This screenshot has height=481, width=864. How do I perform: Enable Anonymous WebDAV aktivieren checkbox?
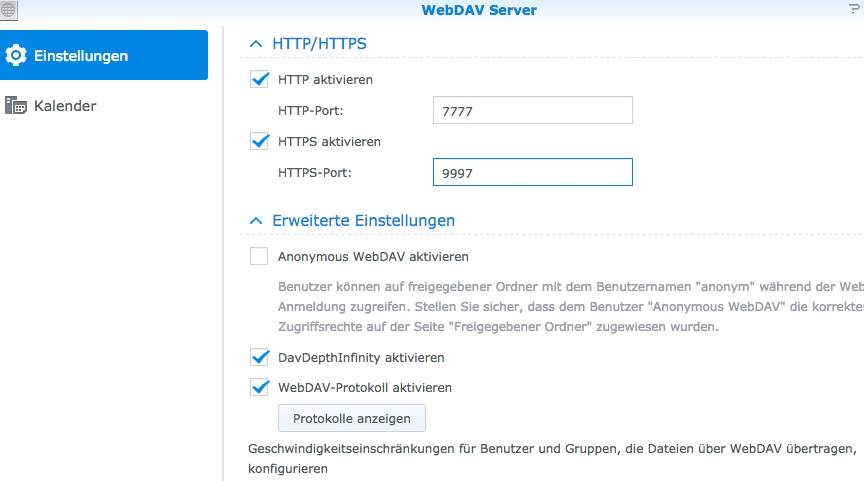[x=260, y=256]
